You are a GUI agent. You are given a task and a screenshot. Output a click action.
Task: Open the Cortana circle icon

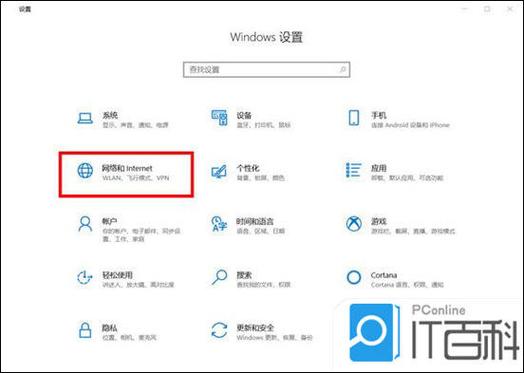pyautogui.click(x=354, y=277)
